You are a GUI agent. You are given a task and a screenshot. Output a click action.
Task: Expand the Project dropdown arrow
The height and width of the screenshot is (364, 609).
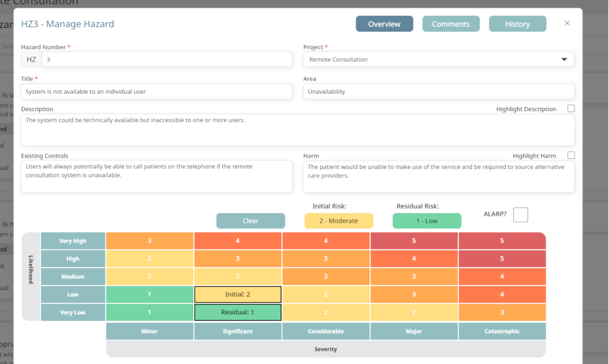tap(564, 59)
